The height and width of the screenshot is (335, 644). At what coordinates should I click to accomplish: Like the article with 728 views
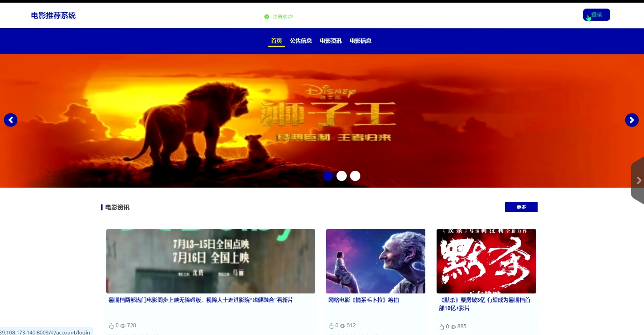point(111,326)
